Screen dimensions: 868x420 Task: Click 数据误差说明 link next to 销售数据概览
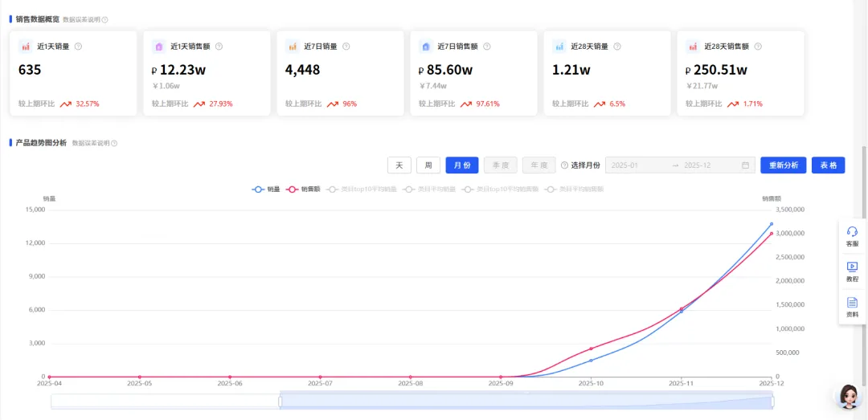(81, 19)
